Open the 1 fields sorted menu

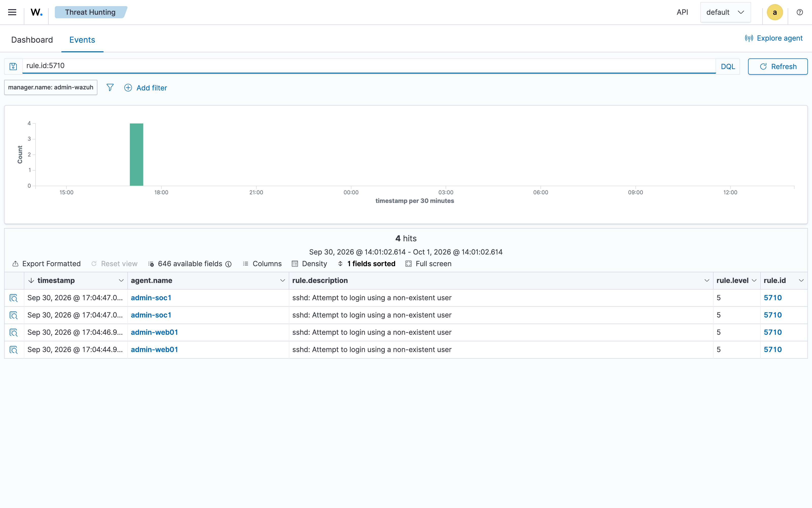pyautogui.click(x=366, y=264)
